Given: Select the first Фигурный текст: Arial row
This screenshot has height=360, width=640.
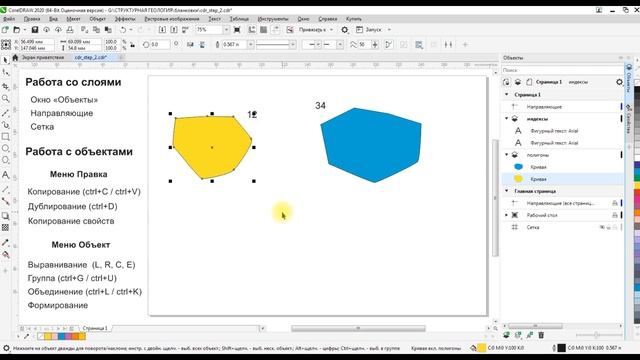Looking at the screenshot, I should [562, 131].
